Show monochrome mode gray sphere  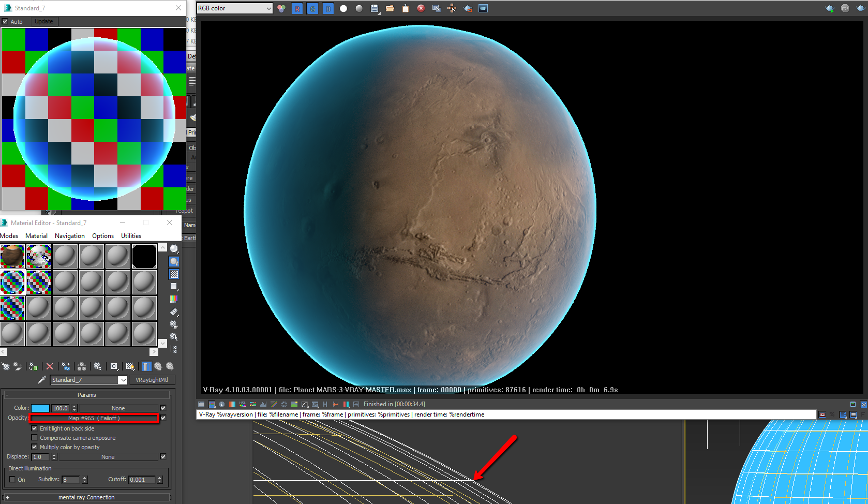click(359, 9)
